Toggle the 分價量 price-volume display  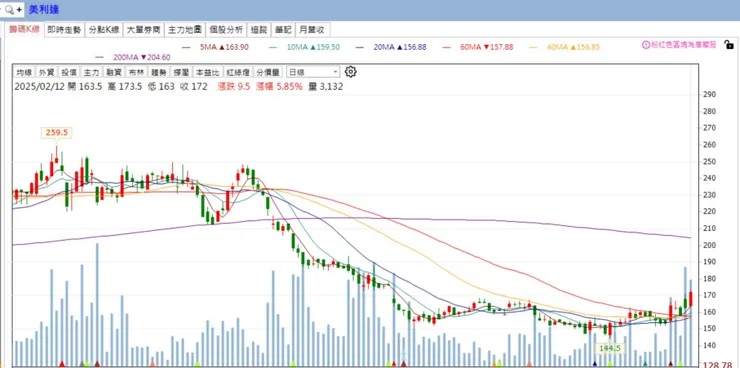click(268, 72)
